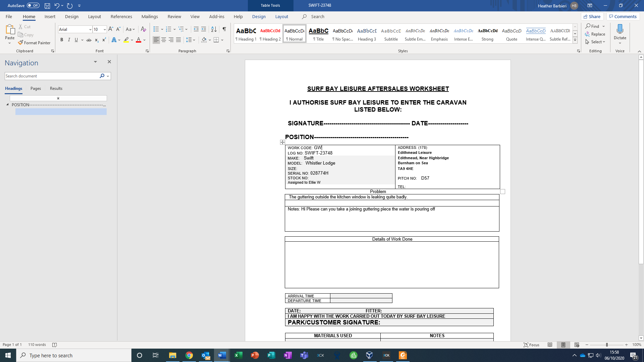This screenshot has width=644, height=362.
Task: Click the Share button
Action: (592, 16)
